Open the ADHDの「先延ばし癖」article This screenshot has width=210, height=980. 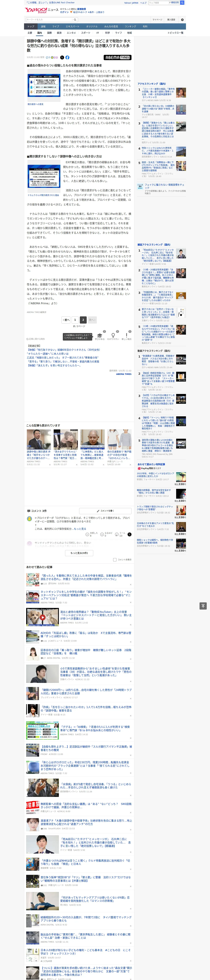[x=86, y=635]
